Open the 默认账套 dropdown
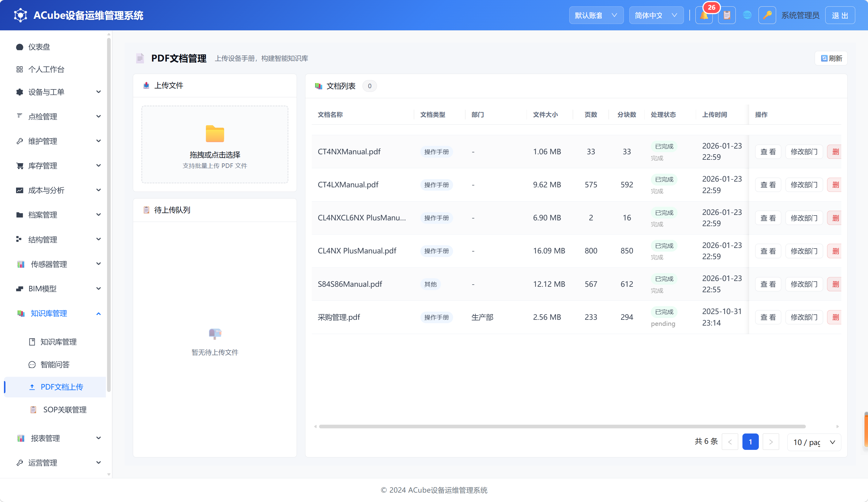Screen dimensions: 868x502 click(596, 15)
